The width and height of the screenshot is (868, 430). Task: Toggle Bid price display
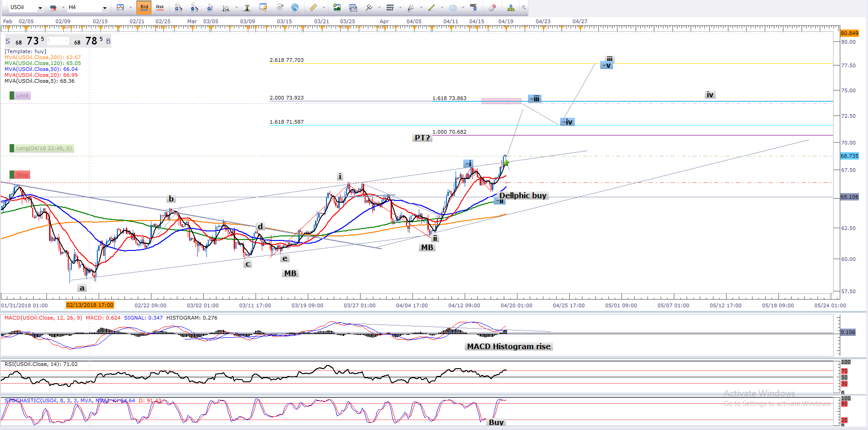click(x=144, y=7)
